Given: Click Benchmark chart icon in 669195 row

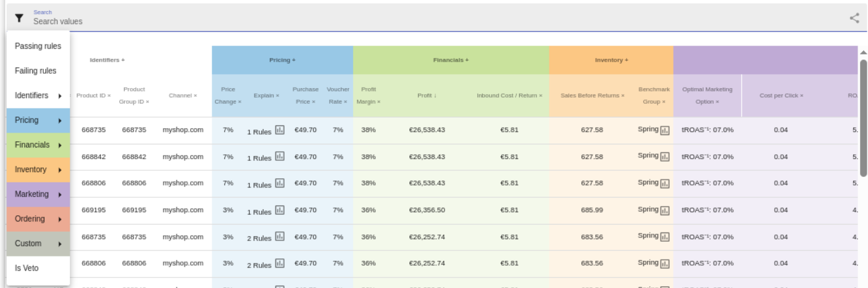Looking at the screenshot, I should (665, 210).
